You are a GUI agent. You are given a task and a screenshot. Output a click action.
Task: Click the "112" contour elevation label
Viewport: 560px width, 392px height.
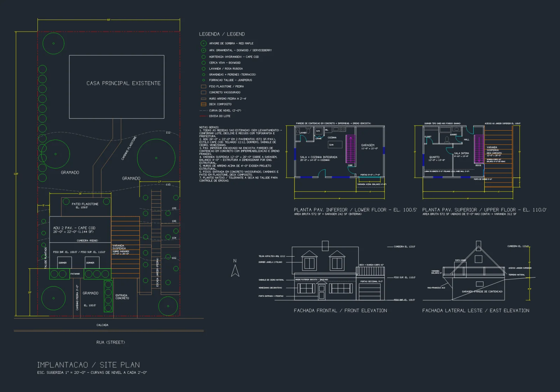click(168, 133)
